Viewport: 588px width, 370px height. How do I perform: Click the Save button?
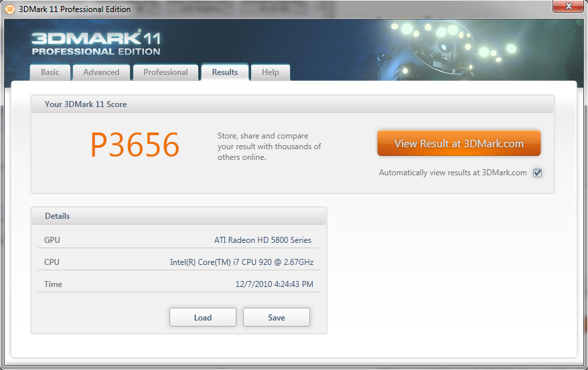click(277, 317)
